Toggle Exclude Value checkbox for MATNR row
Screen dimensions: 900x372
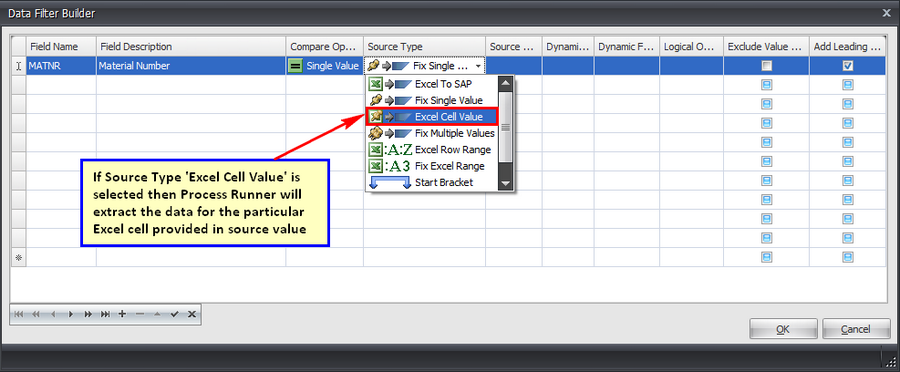click(766, 66)
